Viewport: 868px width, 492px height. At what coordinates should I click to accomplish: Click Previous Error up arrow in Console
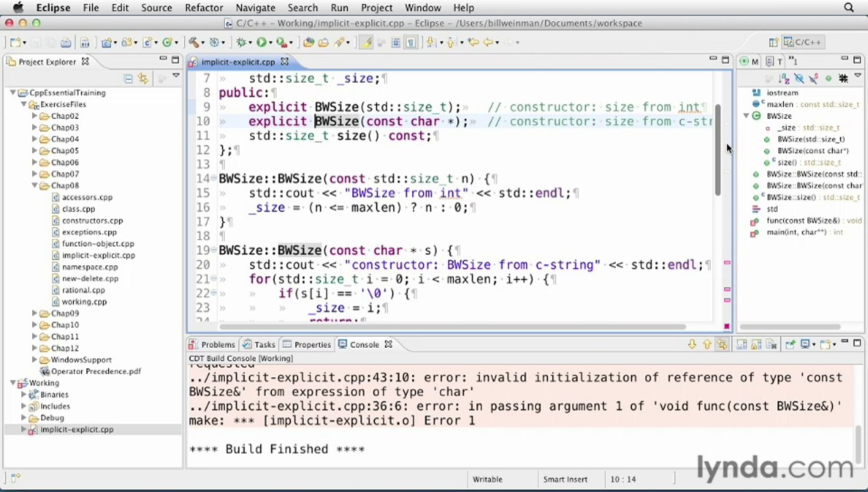point(707,344)
